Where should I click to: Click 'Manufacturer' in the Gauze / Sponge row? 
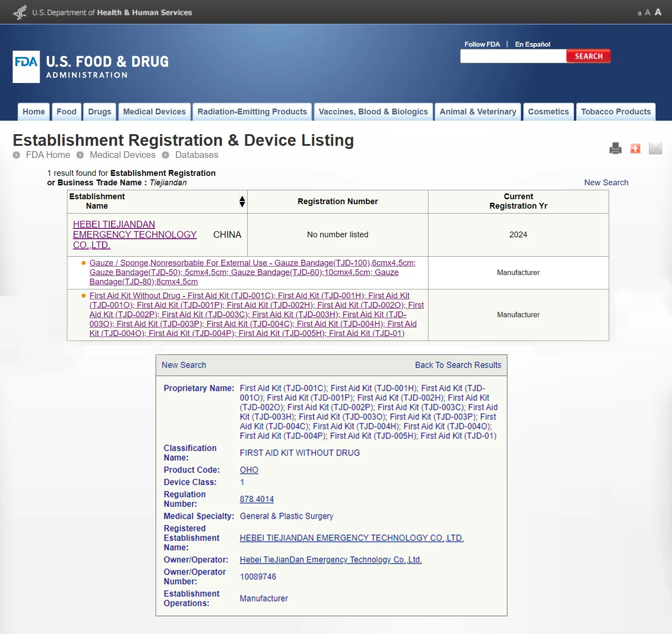pos(518,272)
